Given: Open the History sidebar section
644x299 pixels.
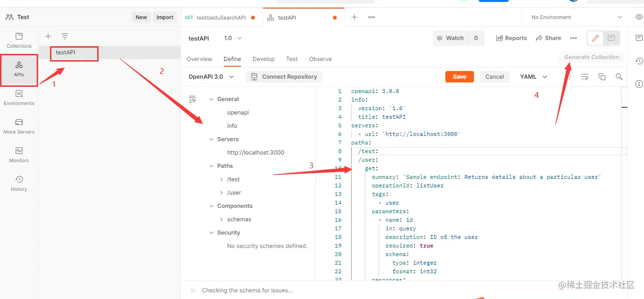Looking at the screenshot, I should (x=19, y=184).
